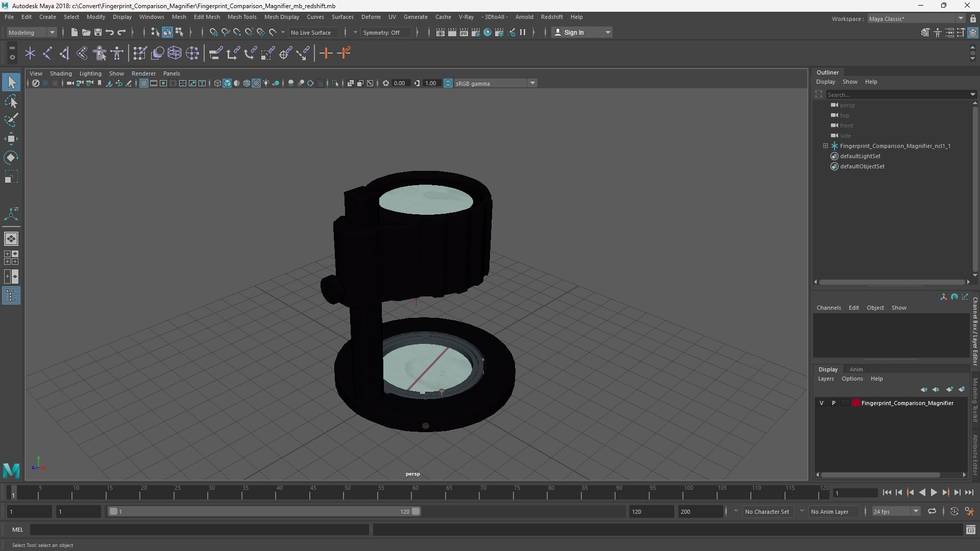Toggle viewport color management icon
The image size is (980, 551).
(x=448, y=83)
